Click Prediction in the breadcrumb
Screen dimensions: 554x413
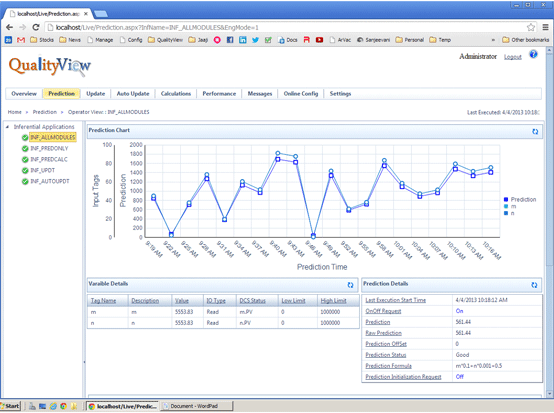point(45,112)
